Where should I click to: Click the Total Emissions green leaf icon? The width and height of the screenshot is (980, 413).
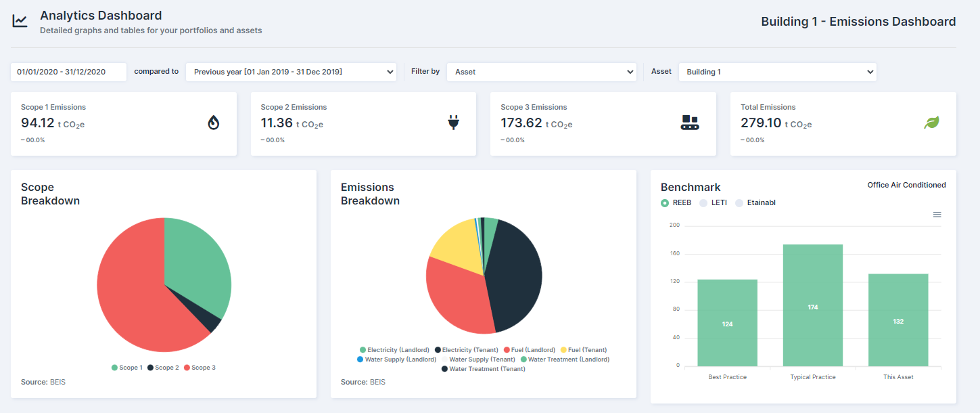[x=932, y=123]
